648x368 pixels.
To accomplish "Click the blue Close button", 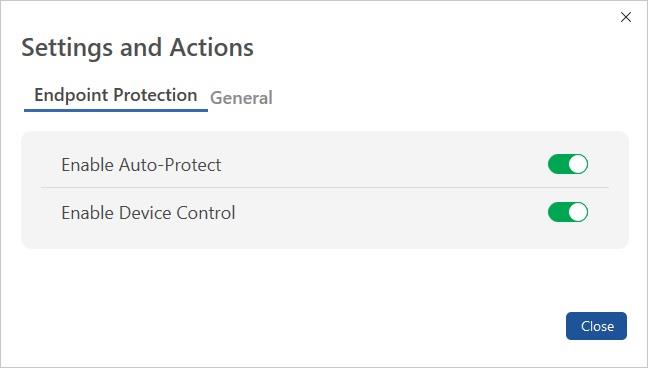I will click(596, 326).
